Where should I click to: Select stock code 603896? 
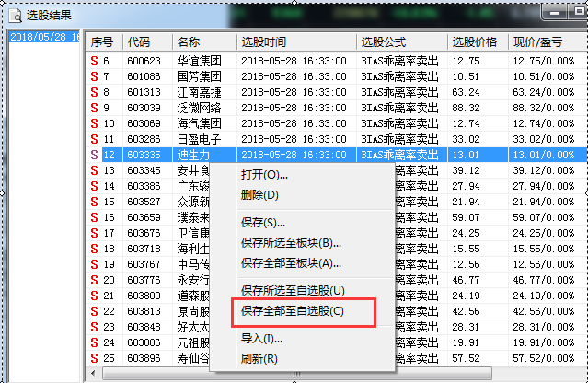click(144, 358)
